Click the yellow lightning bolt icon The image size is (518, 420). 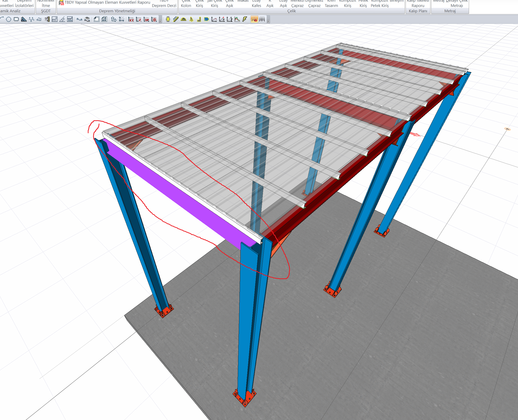(x=245, y=19)
